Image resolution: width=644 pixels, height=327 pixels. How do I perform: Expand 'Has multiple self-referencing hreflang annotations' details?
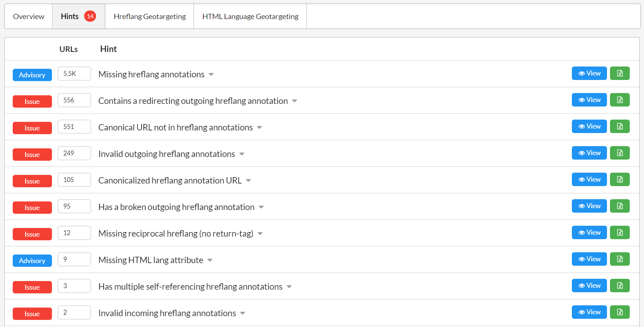coord(289,287)
